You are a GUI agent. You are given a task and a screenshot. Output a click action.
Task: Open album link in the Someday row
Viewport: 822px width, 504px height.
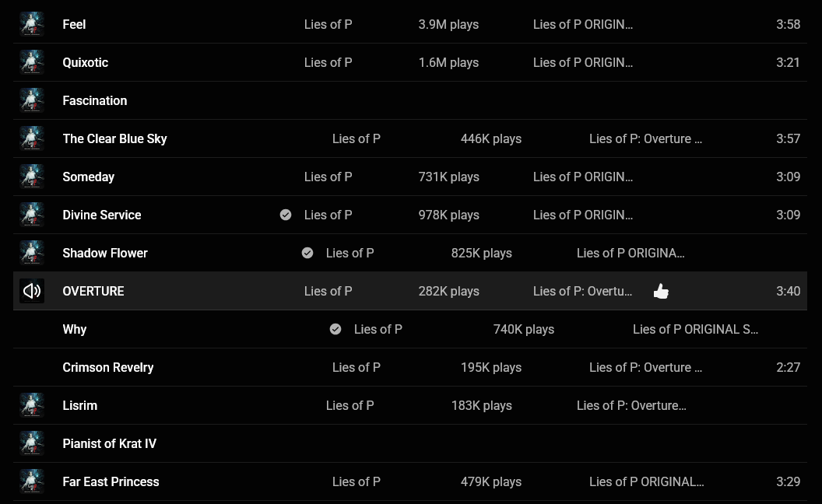coord(583,177)
